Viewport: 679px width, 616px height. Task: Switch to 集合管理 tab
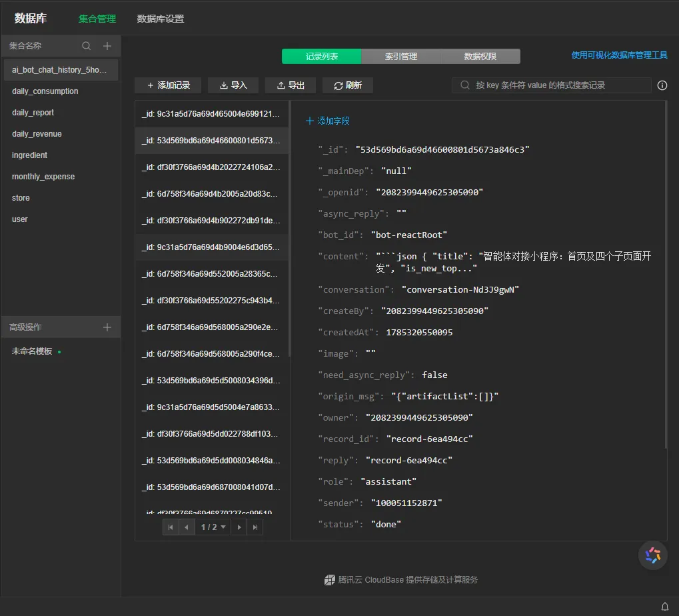[x=97, y=19]
